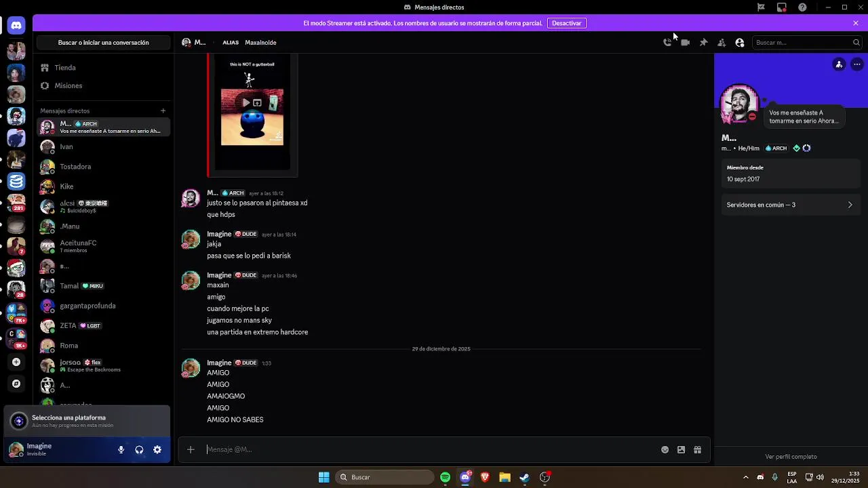Open the profile avatar in right panel
Image resolution: width=868 pixels, height=488 pixels.
739,104
